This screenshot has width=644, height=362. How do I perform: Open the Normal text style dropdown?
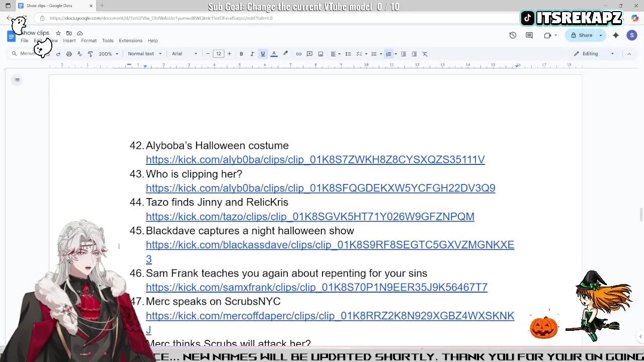tap(145, 54)
